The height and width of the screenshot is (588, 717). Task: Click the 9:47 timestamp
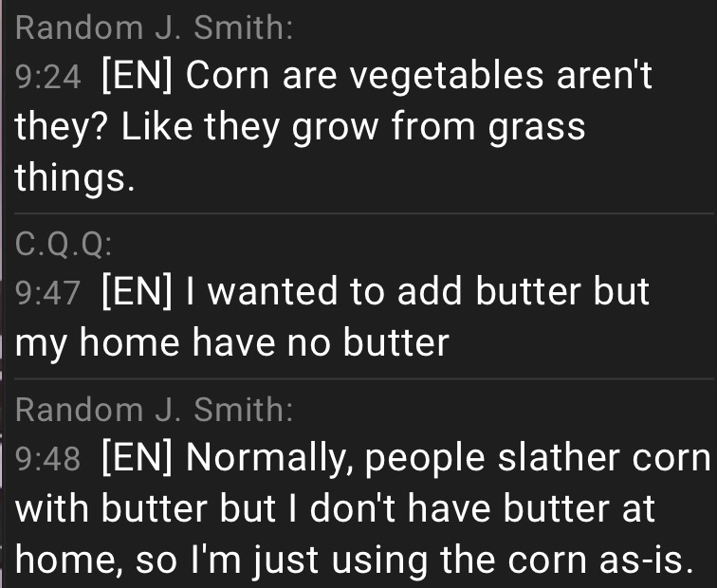(48, 293)
